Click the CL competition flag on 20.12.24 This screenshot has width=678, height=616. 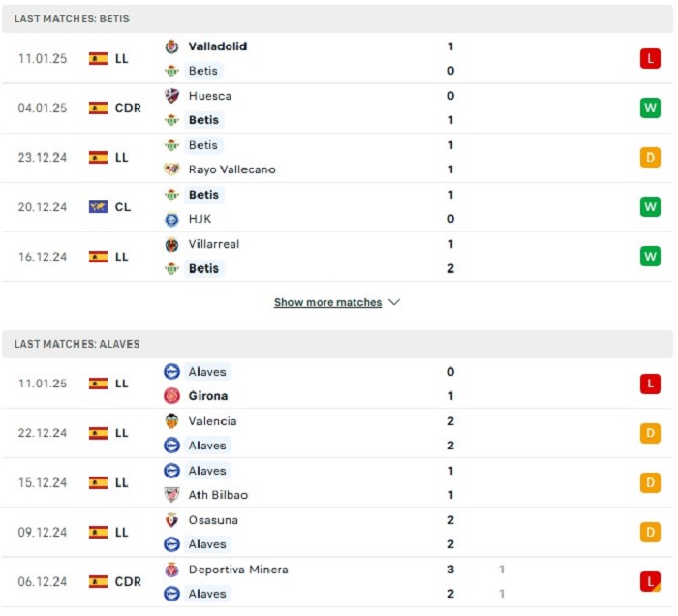pyautogui.click(x=98, y=207)
